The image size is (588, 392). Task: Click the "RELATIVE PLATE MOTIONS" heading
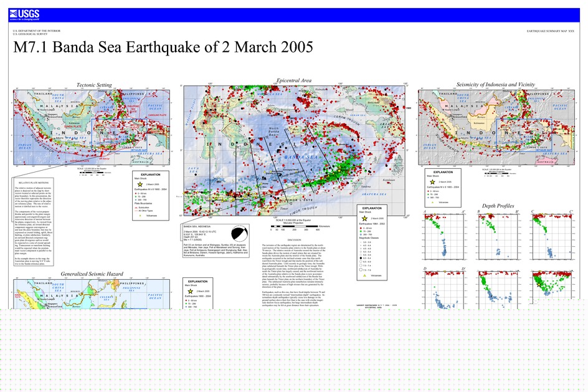pos(34,183)
